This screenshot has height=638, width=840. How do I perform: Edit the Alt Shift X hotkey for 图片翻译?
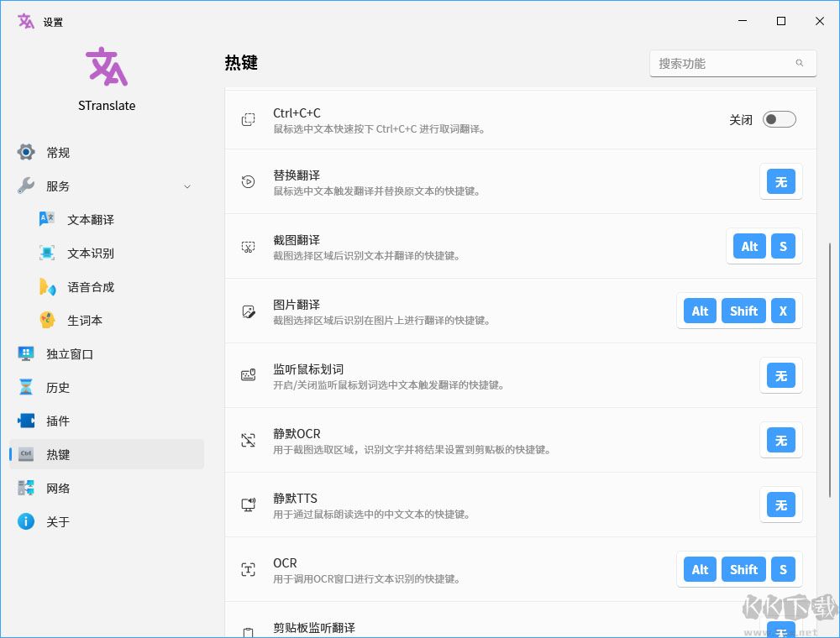pos(739,311)
